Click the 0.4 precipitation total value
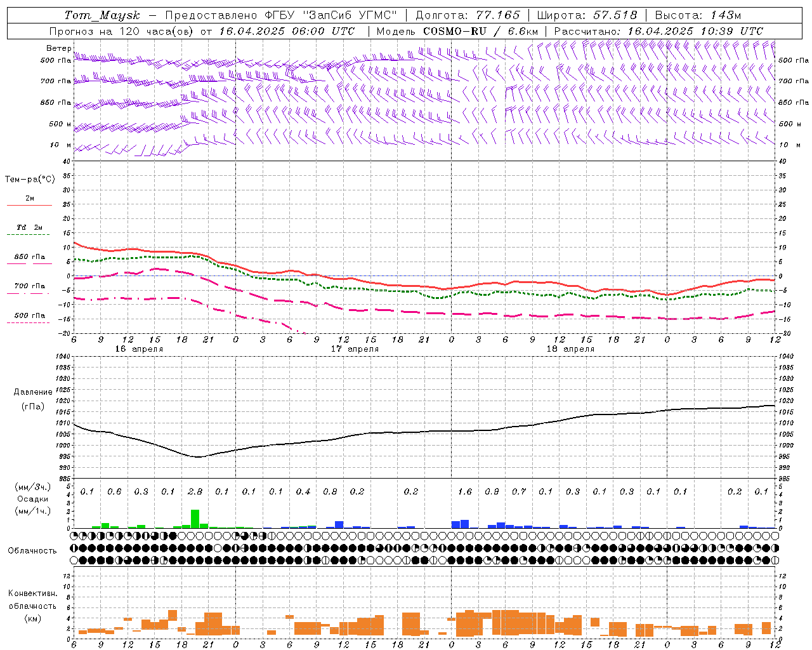Viewport: 812px width, 650px height. point(303,492)
